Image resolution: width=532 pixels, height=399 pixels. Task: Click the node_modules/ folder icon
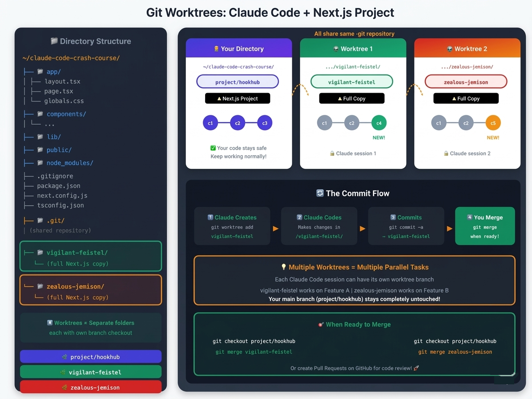(40, 163)
